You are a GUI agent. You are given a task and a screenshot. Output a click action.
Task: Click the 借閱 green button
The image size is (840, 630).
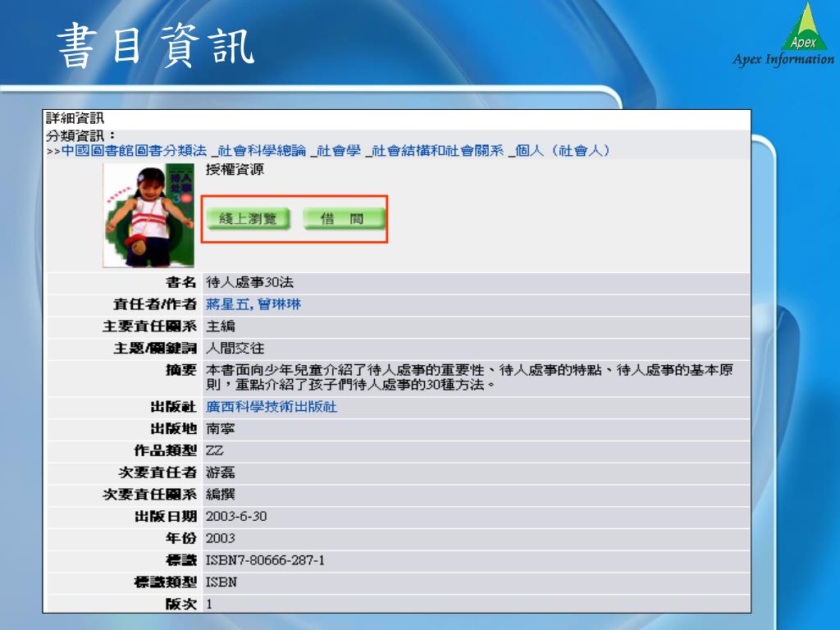(344, 218)
